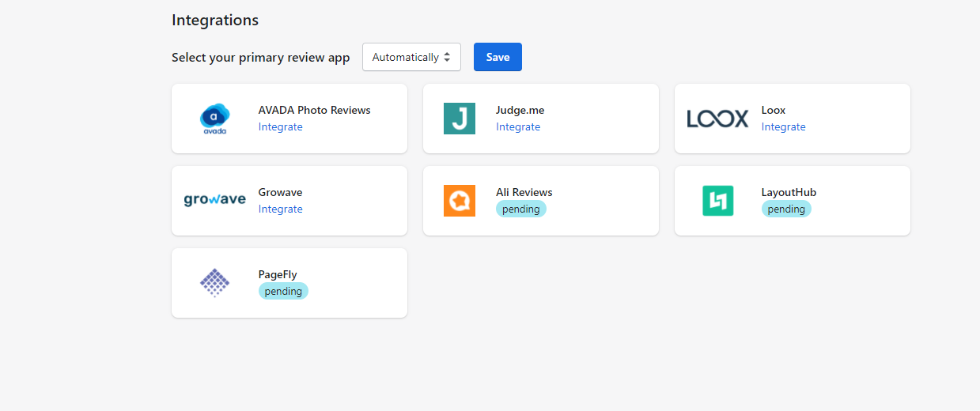Save the primary review app selection

pyautogui.click(x=498, y=57)
